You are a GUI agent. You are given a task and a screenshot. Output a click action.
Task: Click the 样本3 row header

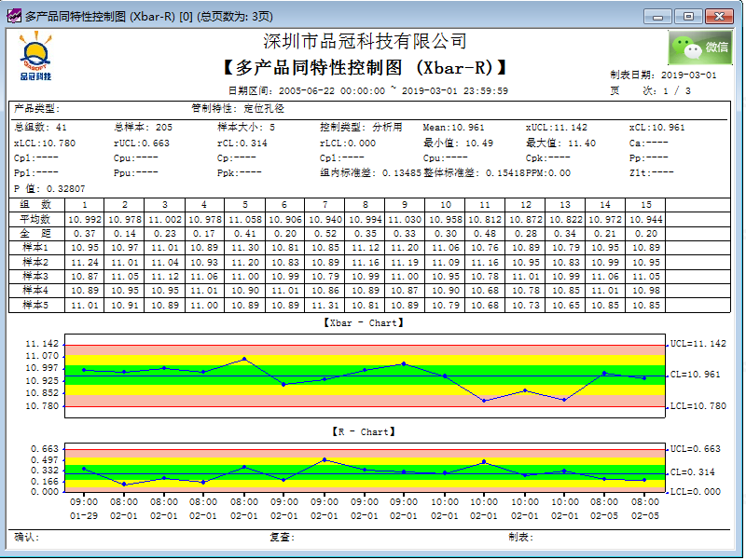tap(36, 276)
